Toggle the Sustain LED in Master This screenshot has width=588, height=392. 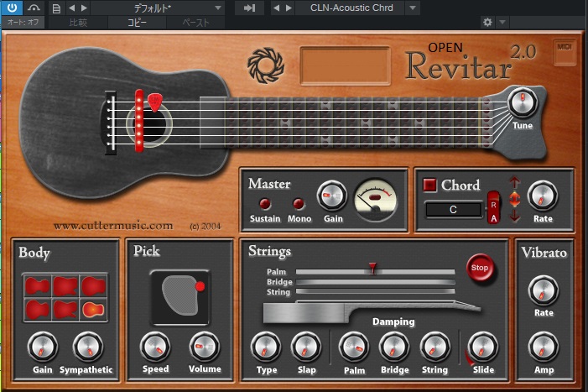(265, 203)
